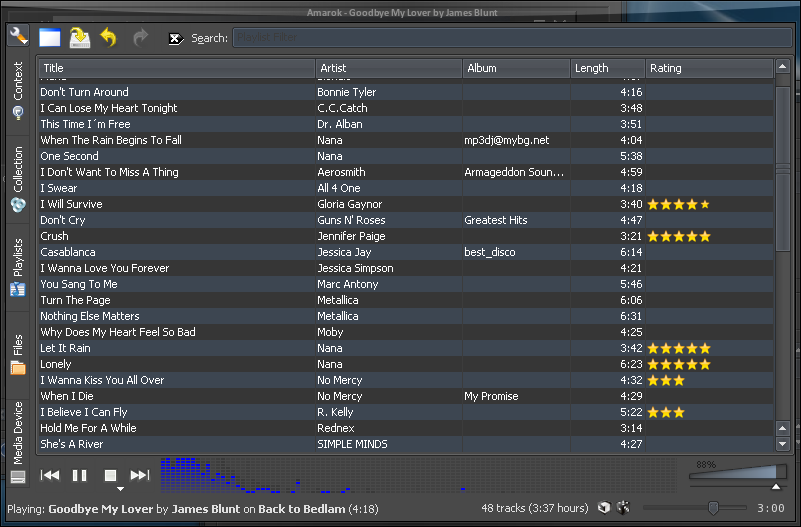Toggle the status bar icon right of dice
Screen dimensions: 801x527
(623, 508)
